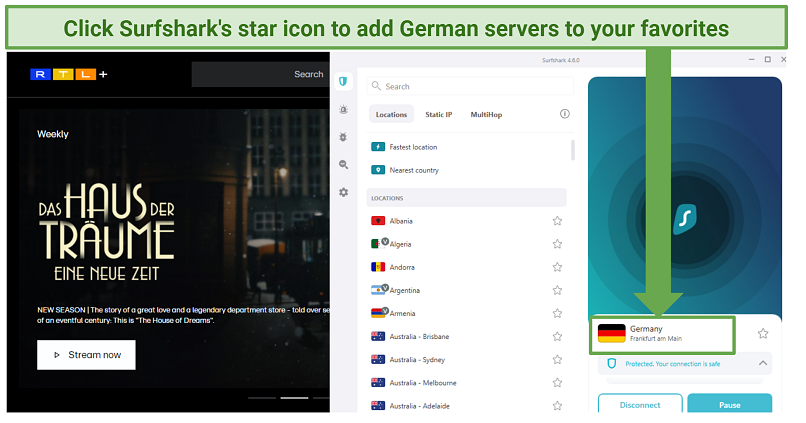Open the Search magnifier icon in Surfshark sidebar
806x423 pixels.
pos(343,164)
